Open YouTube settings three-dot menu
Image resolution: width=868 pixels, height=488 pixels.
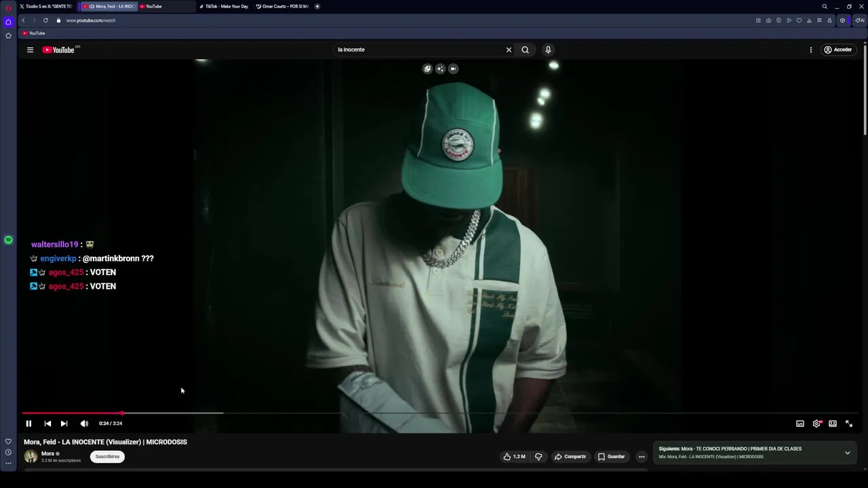click(810, 49)
